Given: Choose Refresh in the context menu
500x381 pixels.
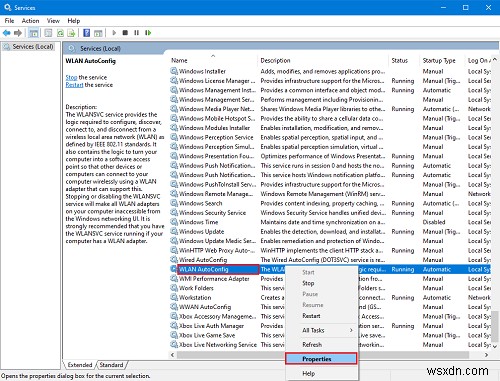Looking at the screenshot, I should tap(312, 345).
